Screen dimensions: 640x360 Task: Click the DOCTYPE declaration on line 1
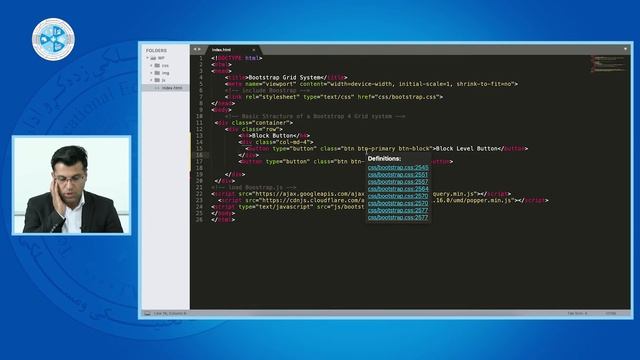[x=237, y=58]
